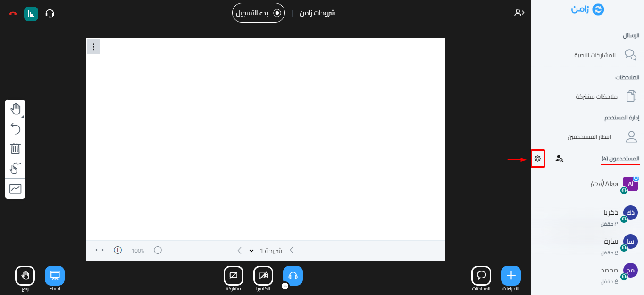
Task: Go to the previous slide using the right-pointing arrow
Action: tap(291, 250)
